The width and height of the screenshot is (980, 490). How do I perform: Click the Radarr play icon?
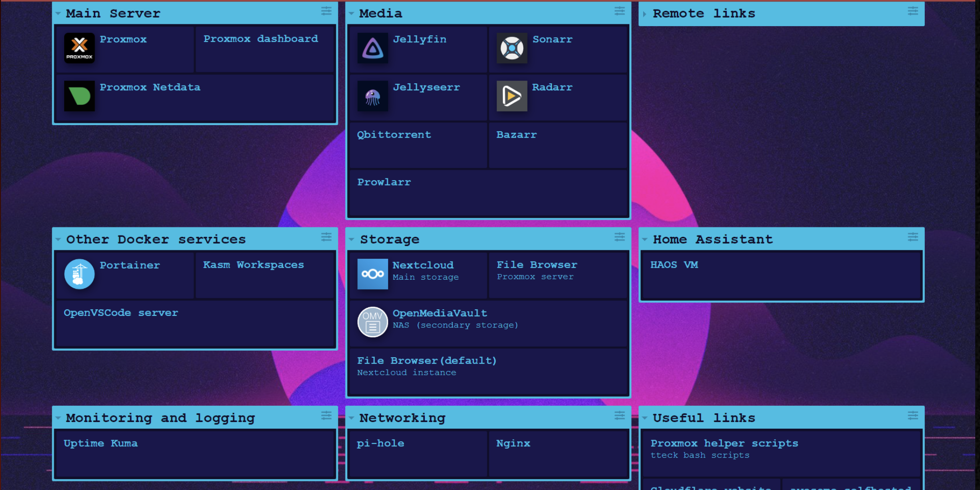coord(512,96)
